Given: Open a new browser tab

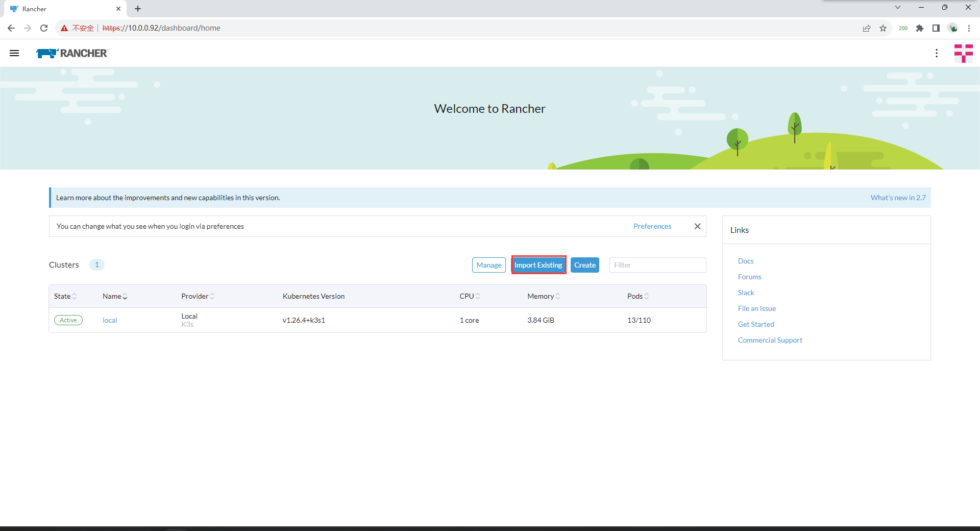Looking at the screenshot, I should (138, 9).
